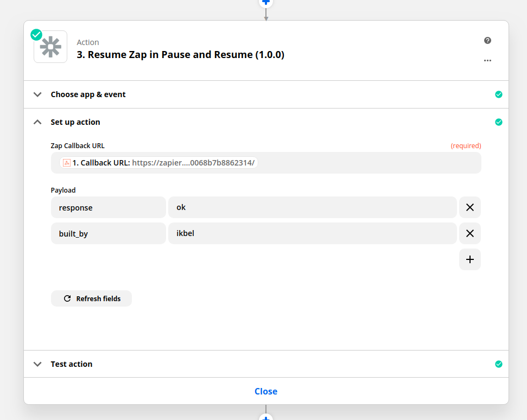This screenshot has width=527, height=420.
Task: Open the Choose app & event section
Action: 88,94
